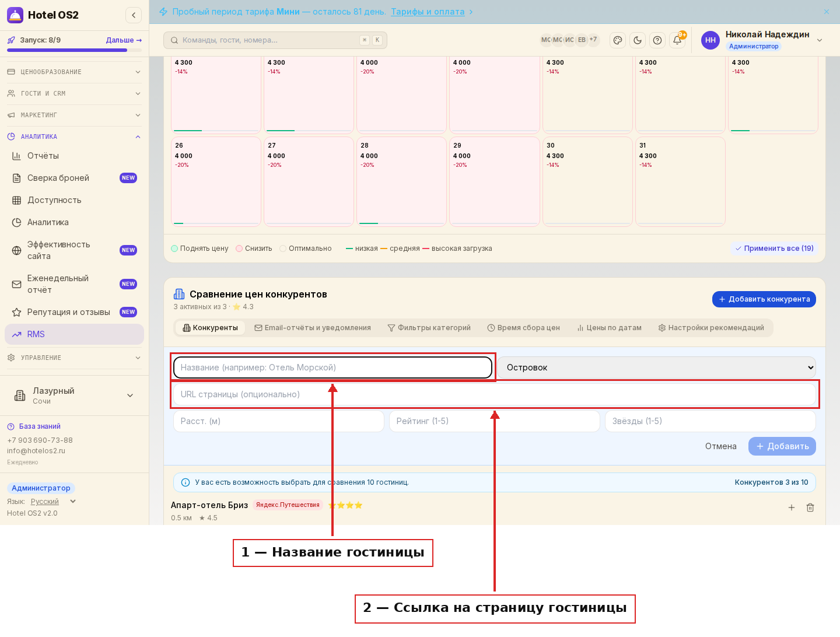Switch to Фильтры категорий tab

(429, 328)
